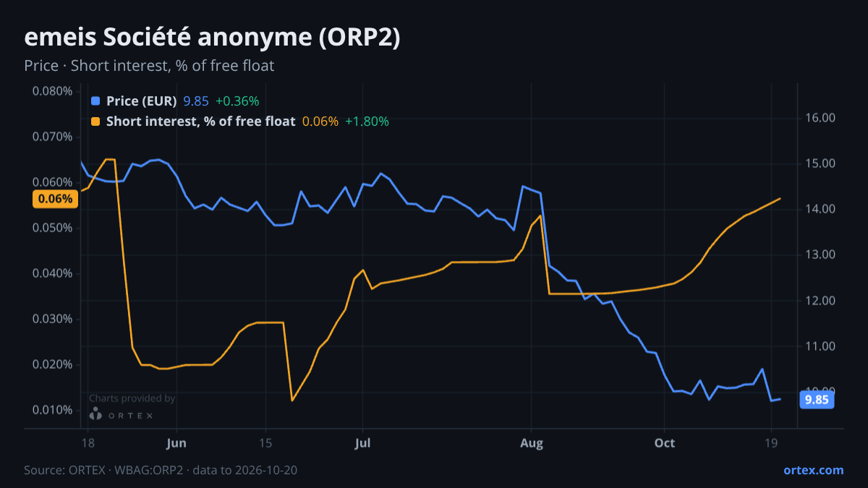
Task: Click the 11.00 right axis label
Action: pos(820,346)
